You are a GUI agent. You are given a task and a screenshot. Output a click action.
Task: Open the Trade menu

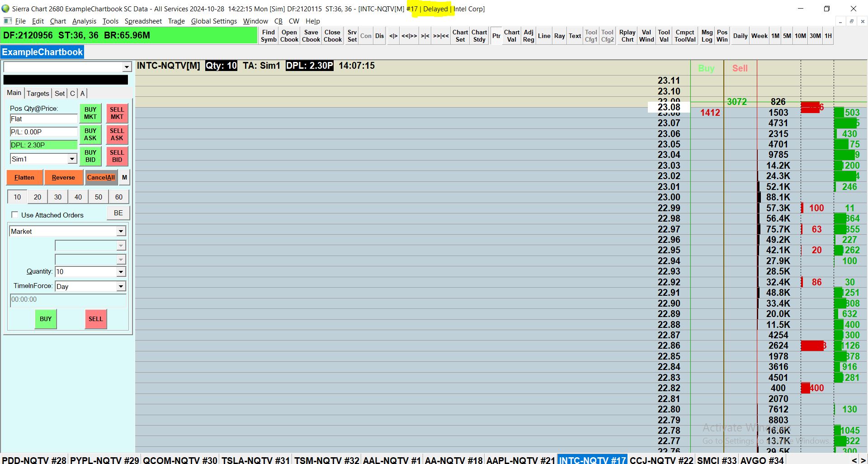176,21
